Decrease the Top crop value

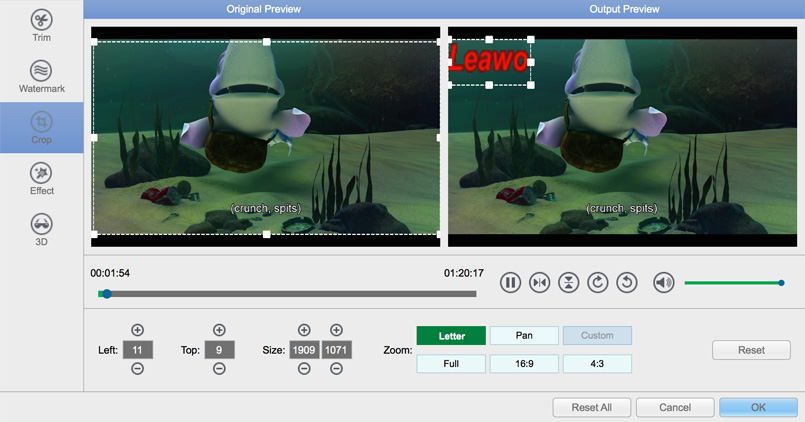click(219, 369)
